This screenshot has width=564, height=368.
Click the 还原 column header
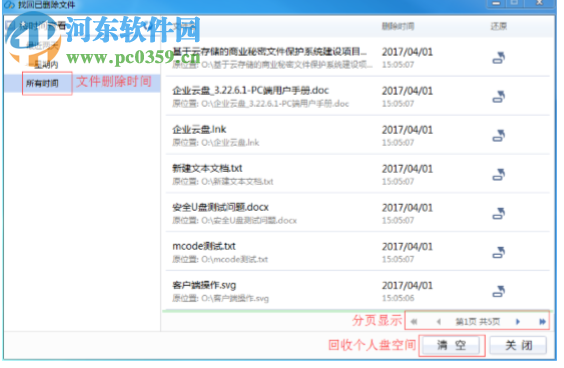click(x=499, y=26)
